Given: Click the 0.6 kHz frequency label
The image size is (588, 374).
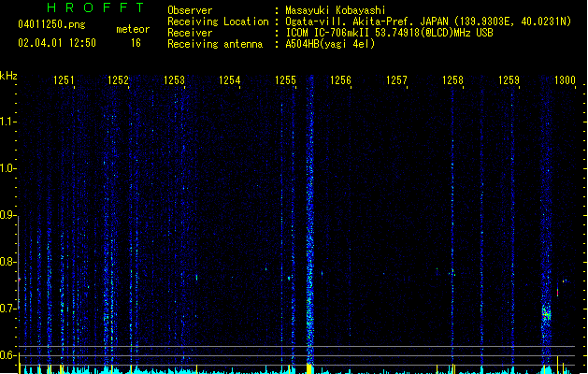Looking at the screenshot, I should 7,355.
